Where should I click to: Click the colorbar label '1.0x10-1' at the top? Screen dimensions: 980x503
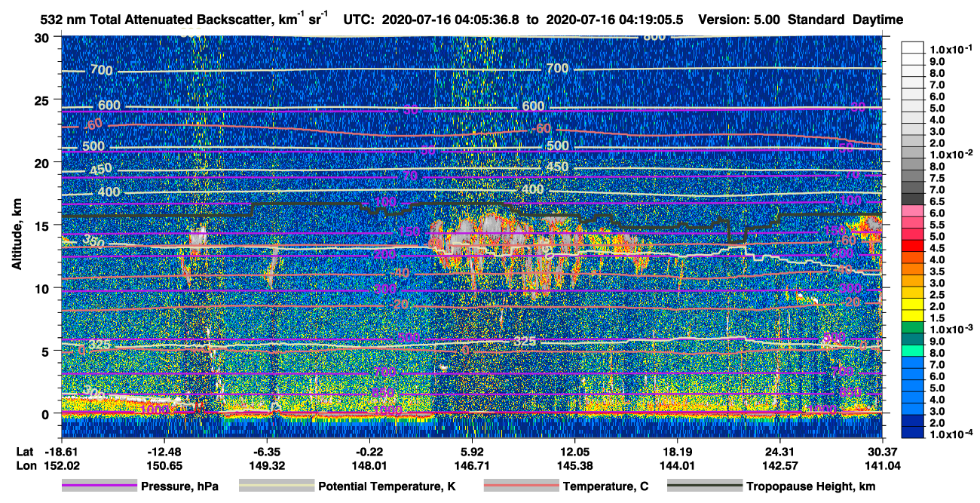click(951, 49)
